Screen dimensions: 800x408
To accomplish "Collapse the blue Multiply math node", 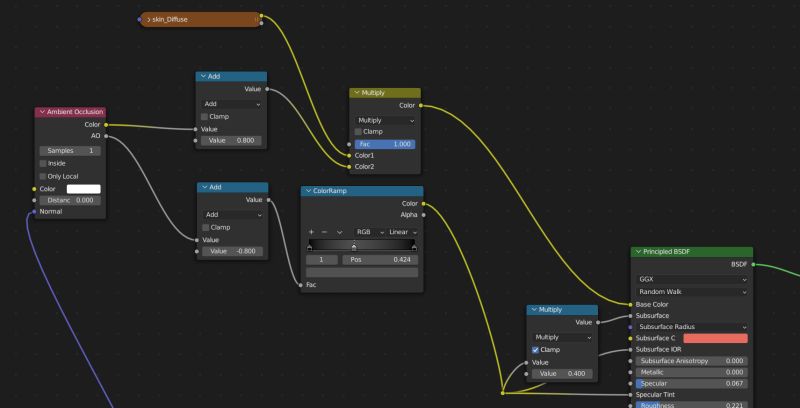I will pyautogui.click(x=534, y=310).
